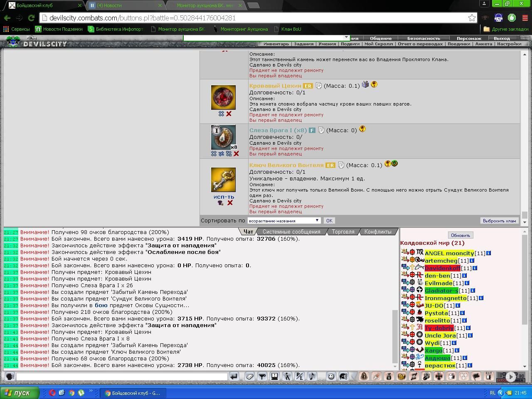Screen dimensions: 532x399
Task: Click the swap arrows icon under Слеза Врага thumbnail
Action: click(x=221, y=154)
